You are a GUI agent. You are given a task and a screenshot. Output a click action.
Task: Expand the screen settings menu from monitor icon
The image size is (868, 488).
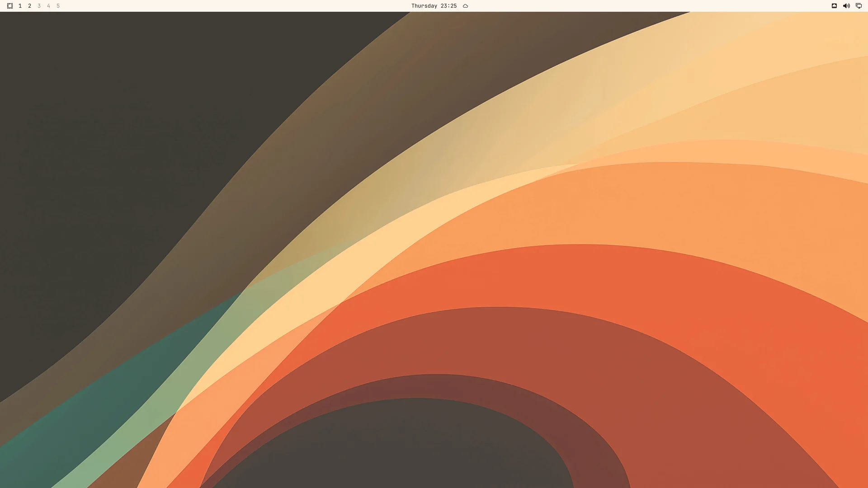(859, 6)
